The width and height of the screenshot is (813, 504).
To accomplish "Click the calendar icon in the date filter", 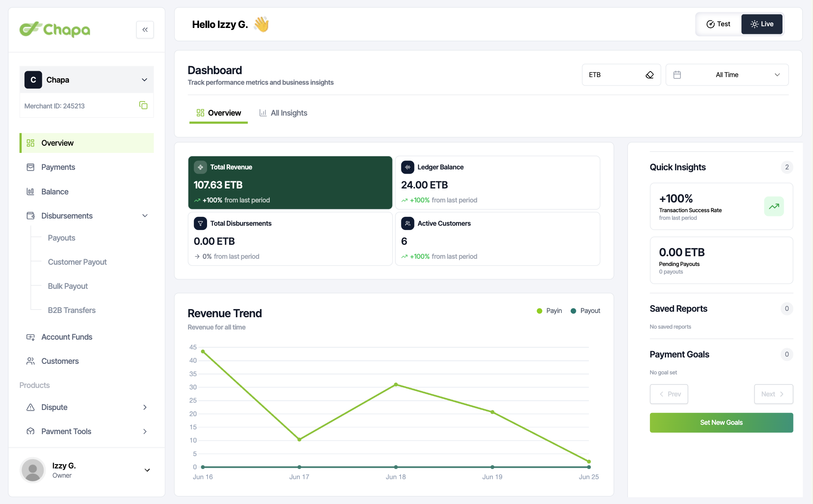I will click(677, 75).
